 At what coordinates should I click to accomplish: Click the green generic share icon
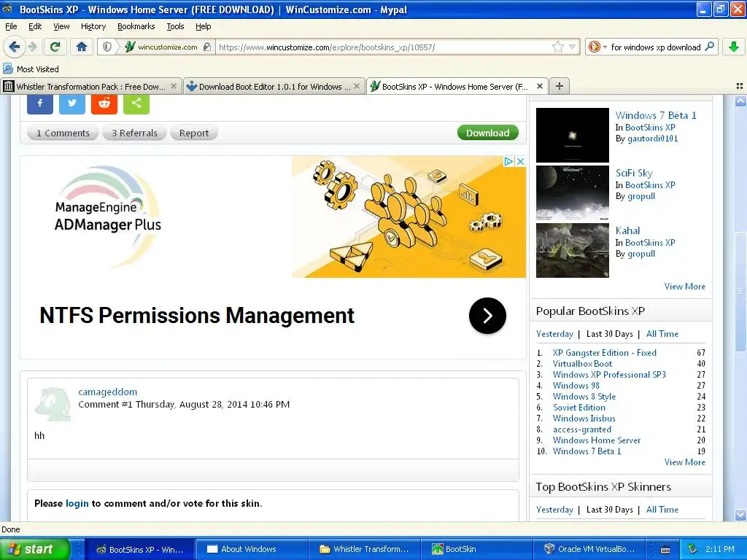(x=136, y=104)
